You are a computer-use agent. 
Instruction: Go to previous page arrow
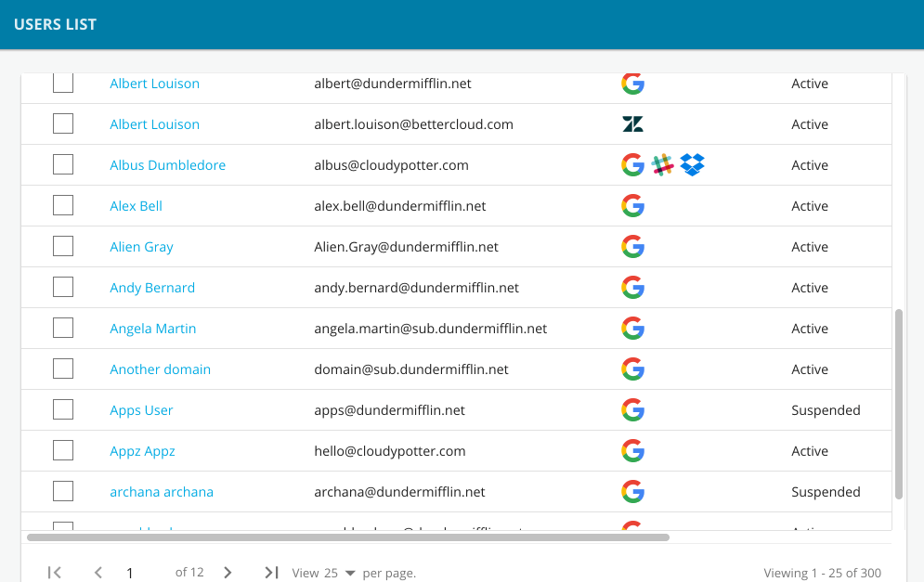click(x=98, y=572)
